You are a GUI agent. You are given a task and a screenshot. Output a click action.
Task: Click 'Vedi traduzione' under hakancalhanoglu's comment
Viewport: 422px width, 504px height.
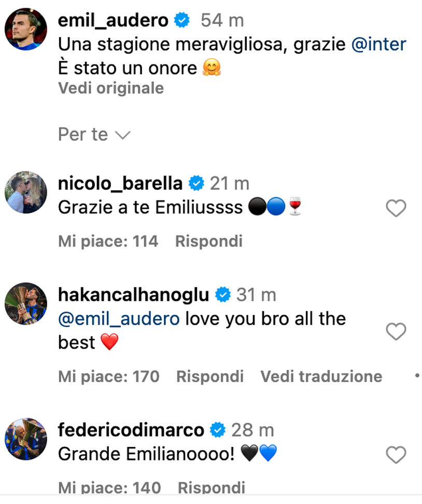321,377
